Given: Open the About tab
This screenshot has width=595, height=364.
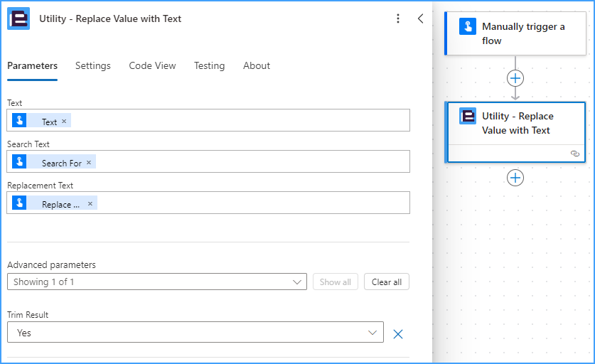Looking at the screenshot, I should tap(257, 65).
